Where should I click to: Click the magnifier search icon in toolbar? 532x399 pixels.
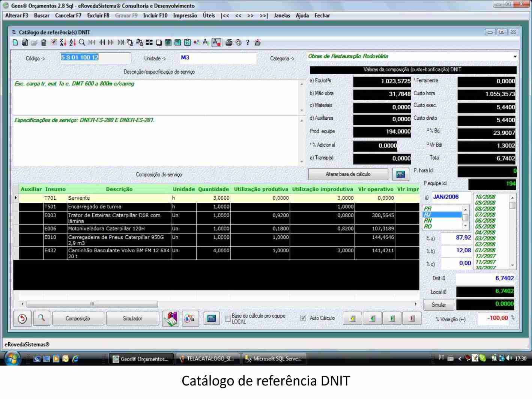(82, 42)
